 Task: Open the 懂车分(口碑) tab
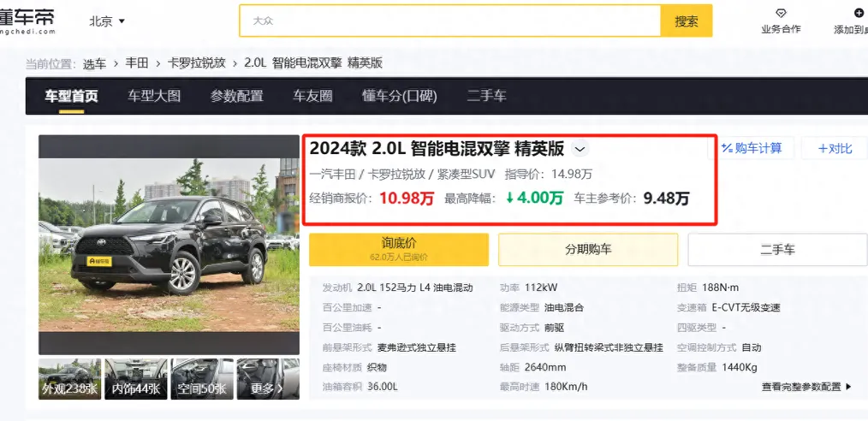(400, 96)
